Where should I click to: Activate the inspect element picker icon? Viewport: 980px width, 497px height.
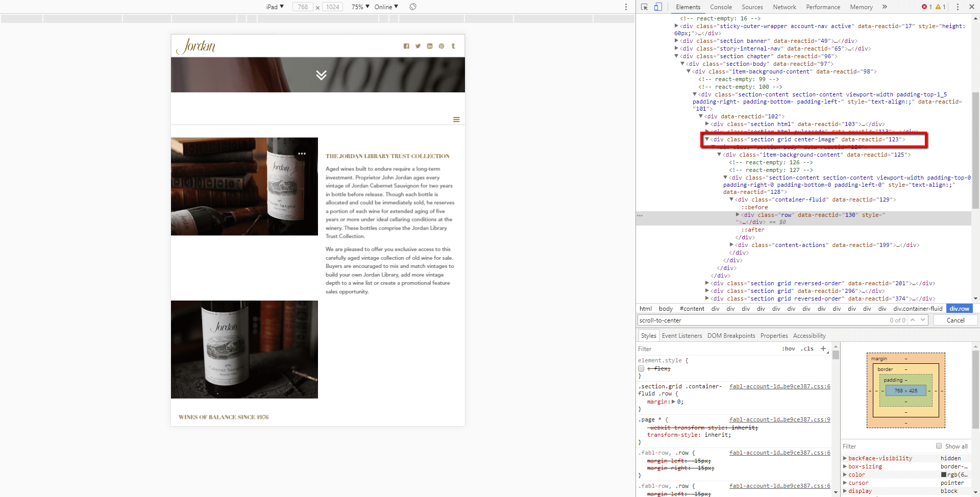coord(644,7)
